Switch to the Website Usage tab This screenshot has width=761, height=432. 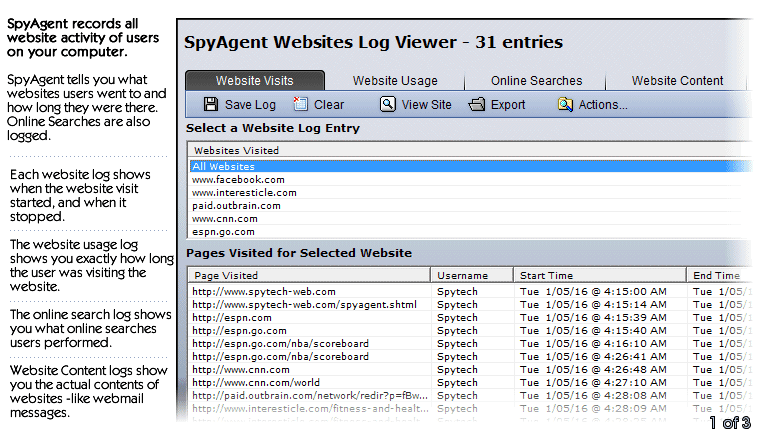pos(395,81)
